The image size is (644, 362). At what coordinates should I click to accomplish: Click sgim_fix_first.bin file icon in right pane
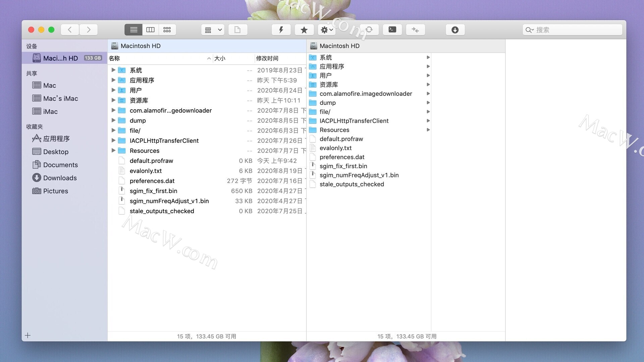pos(313,166)
